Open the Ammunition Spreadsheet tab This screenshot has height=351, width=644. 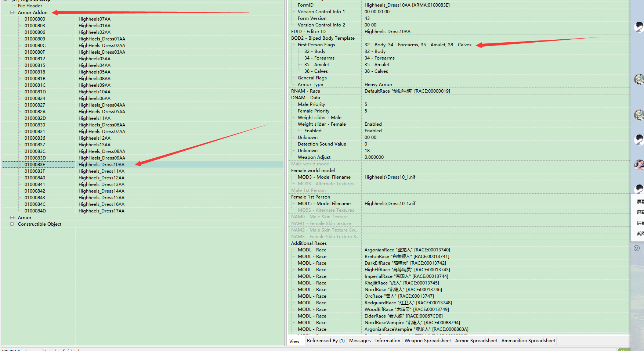tap(528, 341)
